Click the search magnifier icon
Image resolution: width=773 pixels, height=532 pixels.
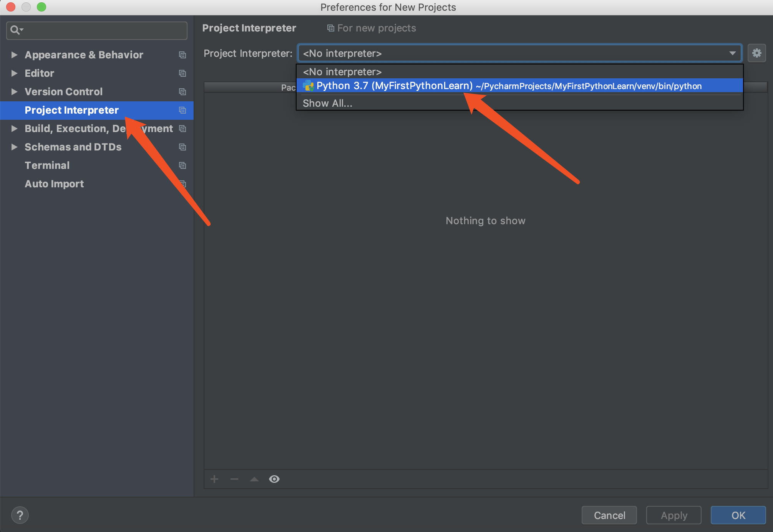point(15,30)
